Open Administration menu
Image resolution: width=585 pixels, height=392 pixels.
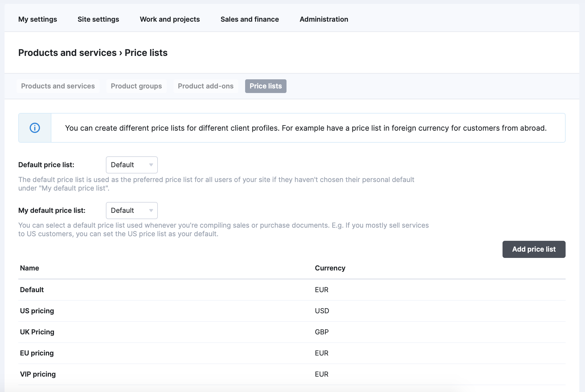tap(324, 19)
